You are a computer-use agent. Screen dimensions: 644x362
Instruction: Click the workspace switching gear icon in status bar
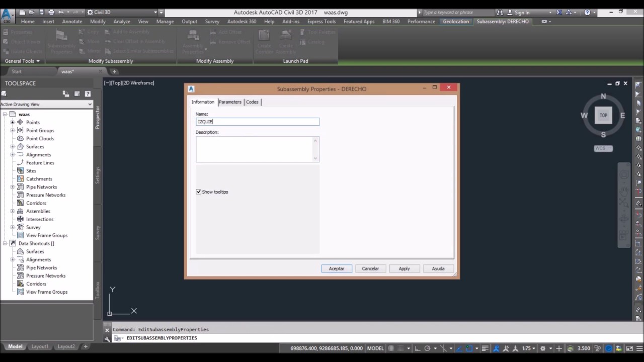tap(542, 348)
